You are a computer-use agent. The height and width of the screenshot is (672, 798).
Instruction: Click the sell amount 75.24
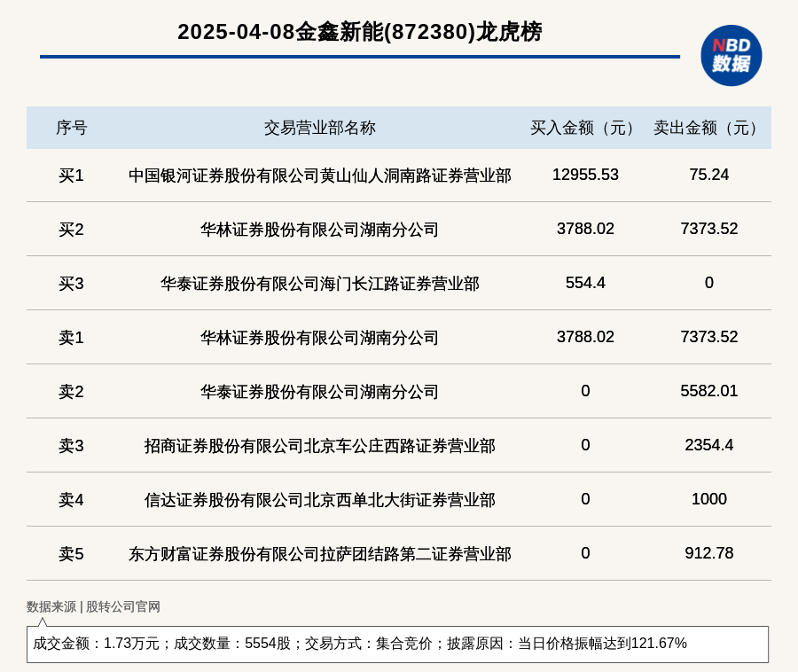(x=709, y=175)
